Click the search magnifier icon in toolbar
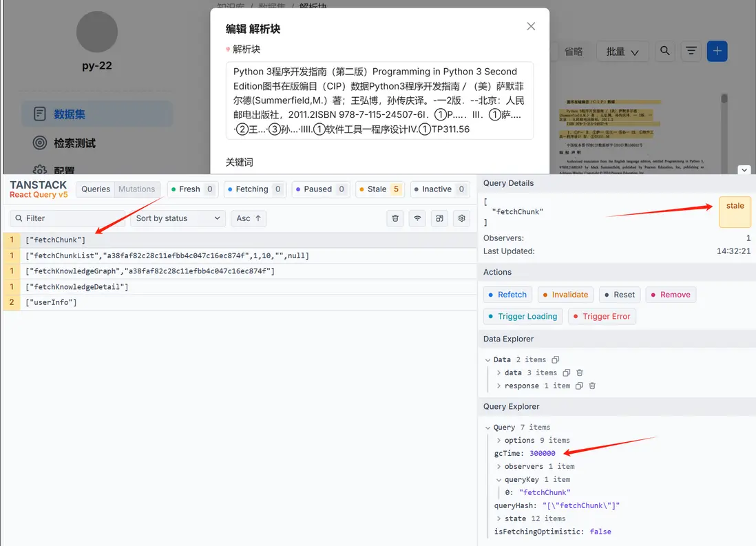The image size is (756, 546). click(665, 51)
